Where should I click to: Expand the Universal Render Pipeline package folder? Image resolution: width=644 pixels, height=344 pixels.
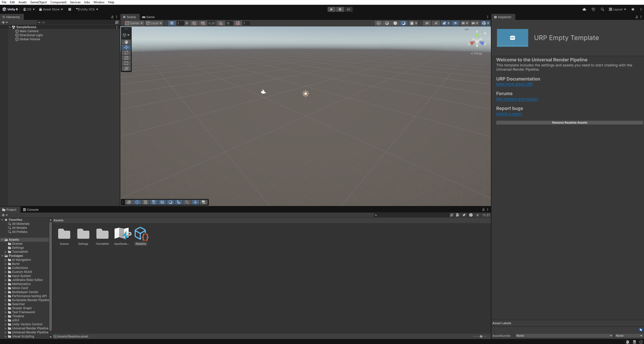coord(6,328)
